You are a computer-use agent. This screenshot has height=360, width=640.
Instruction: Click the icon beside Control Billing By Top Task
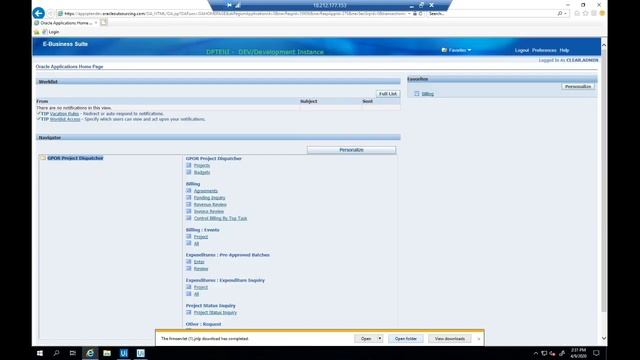pyautogui.click(x=189, y=218)
